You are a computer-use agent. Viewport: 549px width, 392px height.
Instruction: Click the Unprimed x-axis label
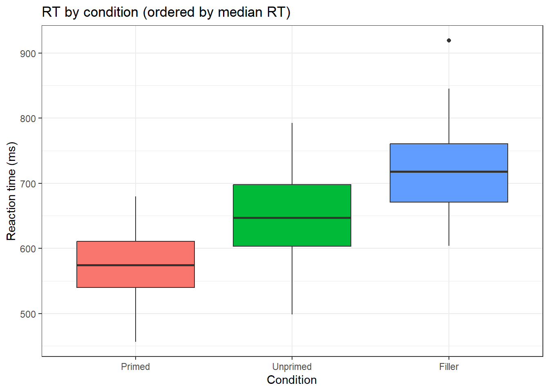coord(292,367)
